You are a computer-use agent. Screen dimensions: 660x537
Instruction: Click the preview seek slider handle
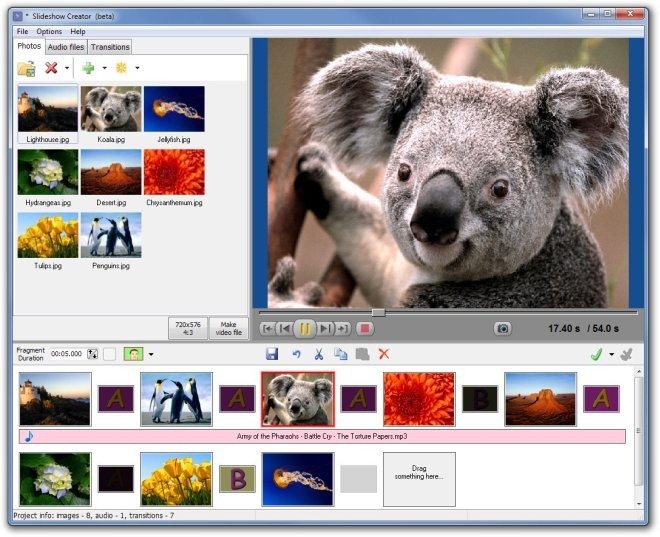378,312
